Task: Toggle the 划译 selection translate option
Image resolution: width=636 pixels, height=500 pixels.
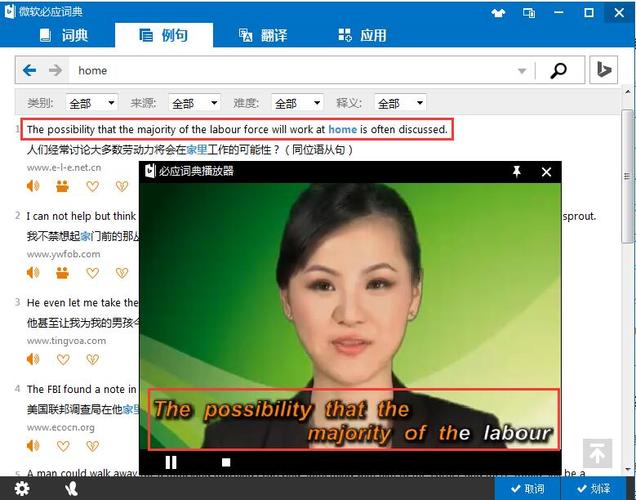Action: coord(592,489)
